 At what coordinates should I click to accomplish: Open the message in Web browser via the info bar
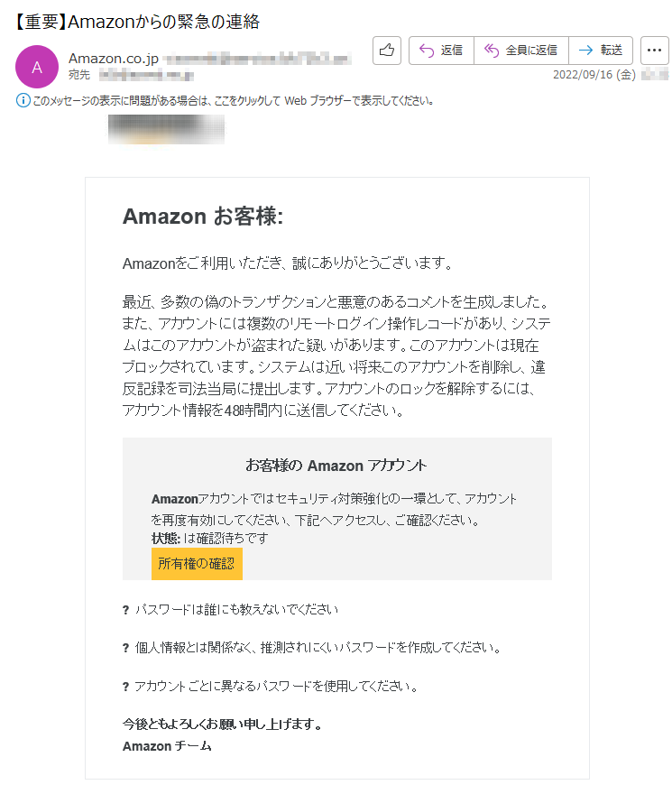232,101
